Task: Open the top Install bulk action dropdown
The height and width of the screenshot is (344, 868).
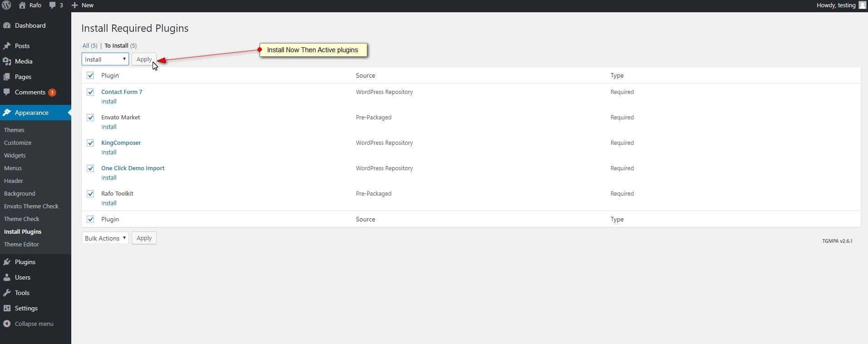Action: point(105,59)
